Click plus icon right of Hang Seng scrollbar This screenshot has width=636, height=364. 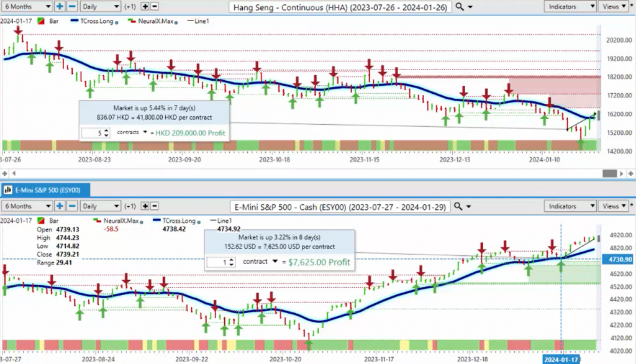point(631,173)
